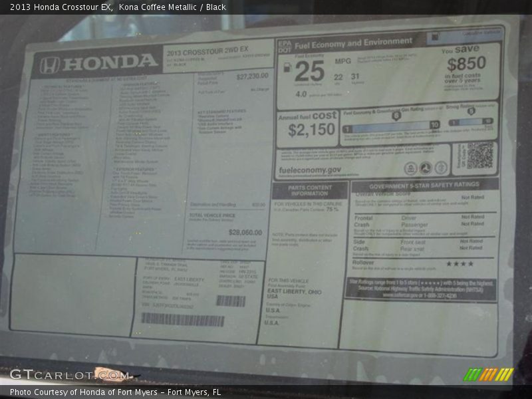Click the third circular agency seal
This screenshot has height=399, width=532.
[441, 168]
